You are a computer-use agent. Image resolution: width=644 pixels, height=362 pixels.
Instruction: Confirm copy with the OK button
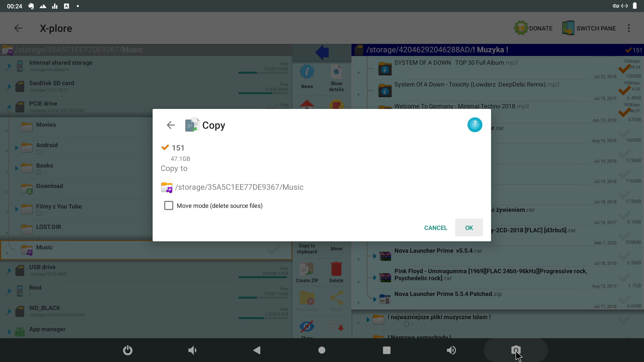[x=469, y=228]
